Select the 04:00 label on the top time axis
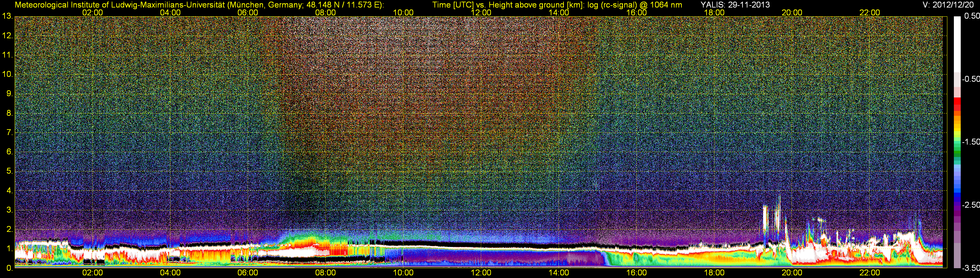 pos(170,12)
